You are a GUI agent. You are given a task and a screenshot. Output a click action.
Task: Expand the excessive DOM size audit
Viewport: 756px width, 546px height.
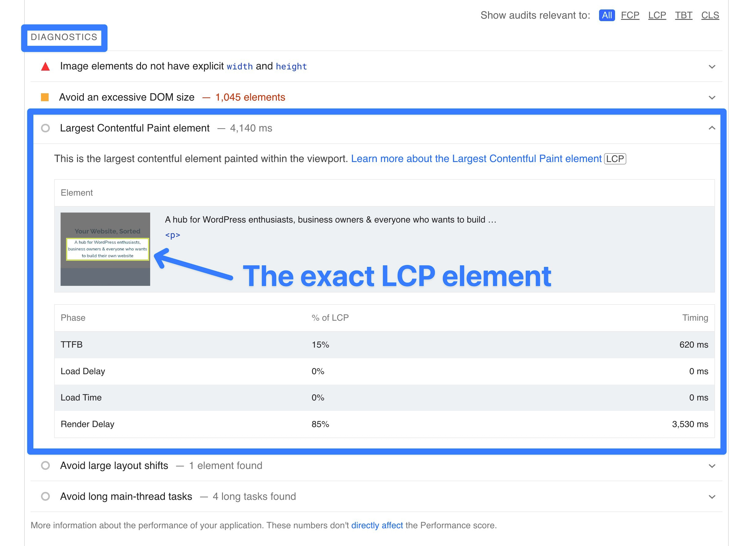712,97
